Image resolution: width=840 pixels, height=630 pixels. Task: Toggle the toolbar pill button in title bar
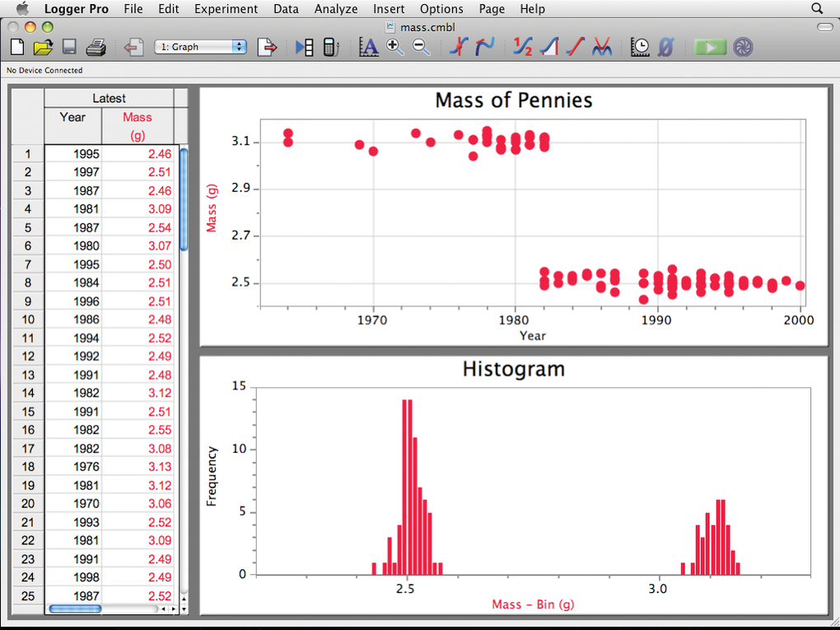pos(824,27)
